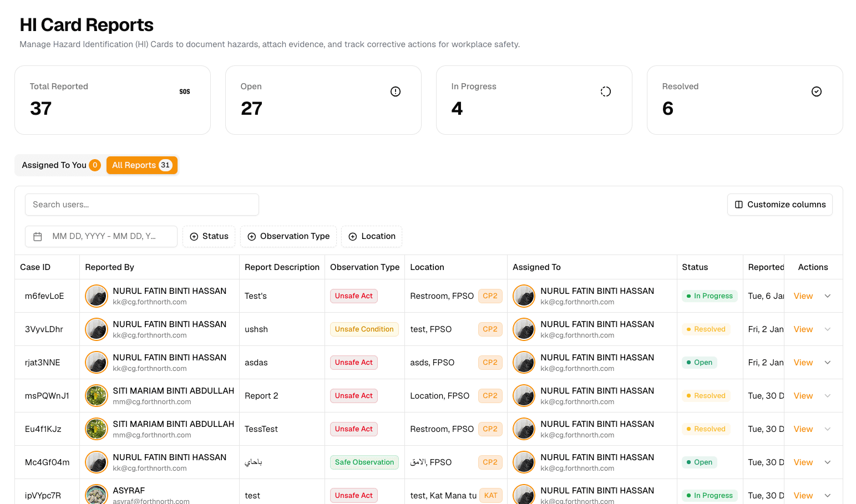Expand row actions for case m6fevLoE
Image resolution: width=856 pixels, height=504 pixels.
[828, 296]
